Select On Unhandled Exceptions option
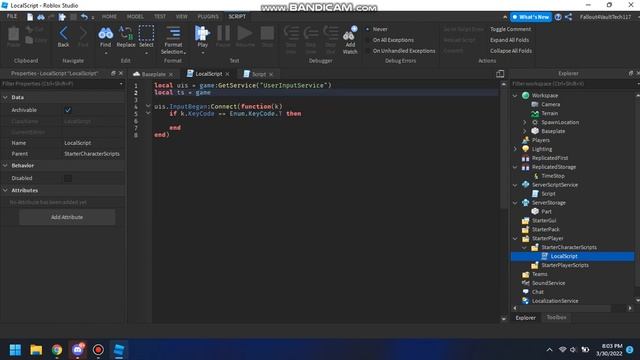 [x=404, y=51]
